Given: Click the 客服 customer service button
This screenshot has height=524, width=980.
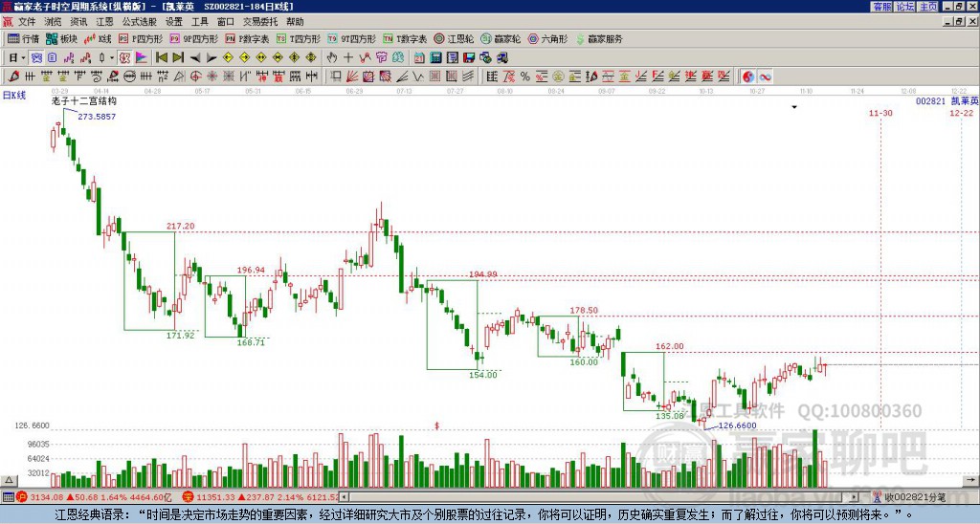Looking at the screenshot, I should tap(882, 7).
